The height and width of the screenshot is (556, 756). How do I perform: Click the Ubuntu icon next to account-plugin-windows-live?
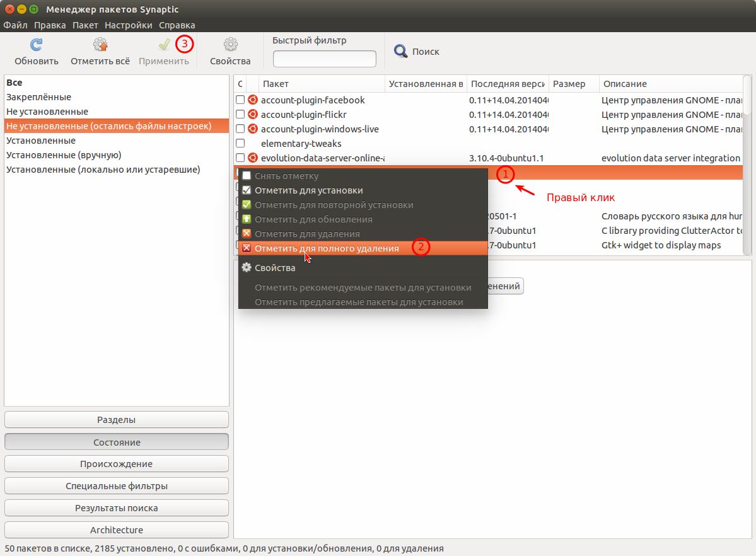click(253, 129)
